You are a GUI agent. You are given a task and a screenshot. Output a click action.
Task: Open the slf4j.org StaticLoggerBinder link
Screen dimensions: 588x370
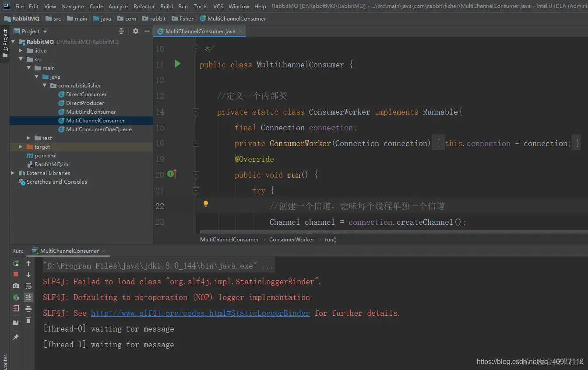[200, 313]
